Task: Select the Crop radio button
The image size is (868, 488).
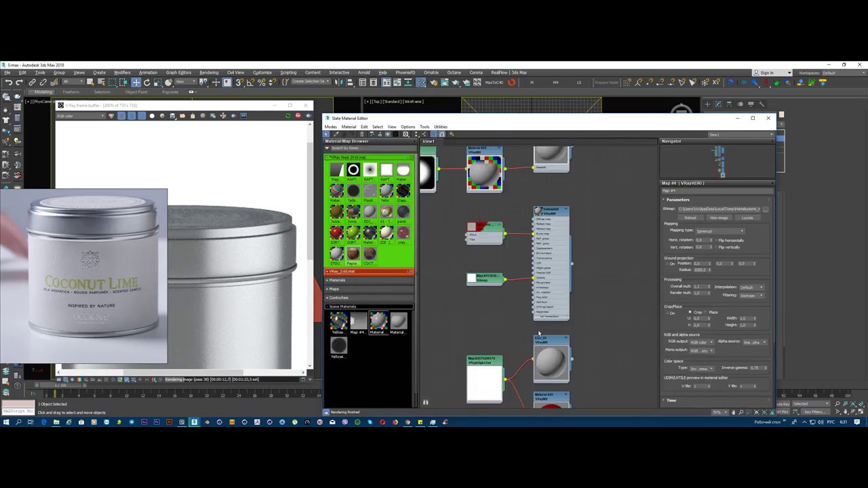Action: pos(690,312)
